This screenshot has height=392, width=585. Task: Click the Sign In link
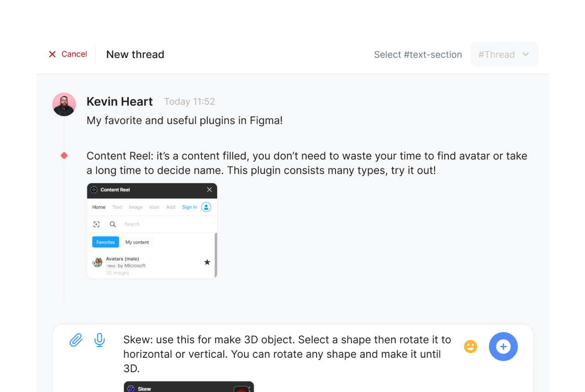[x=189, y=207]
